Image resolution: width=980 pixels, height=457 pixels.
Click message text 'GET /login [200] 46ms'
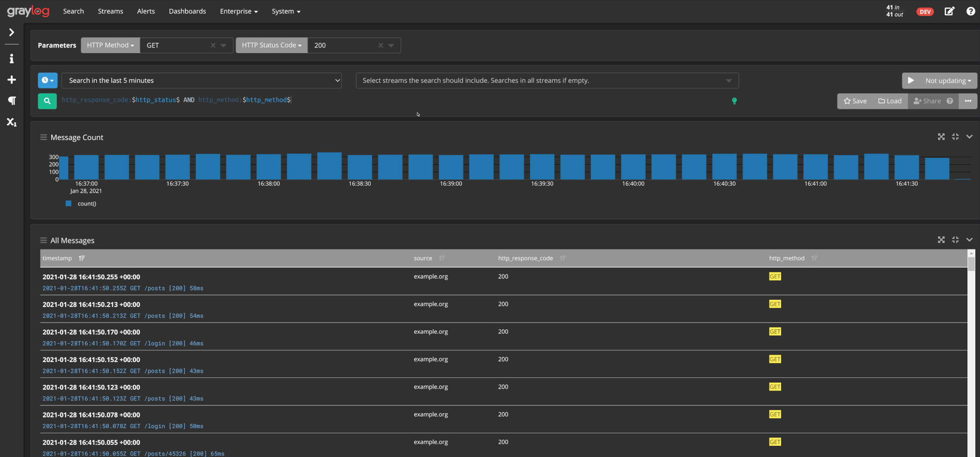click(x=167, y=343)
